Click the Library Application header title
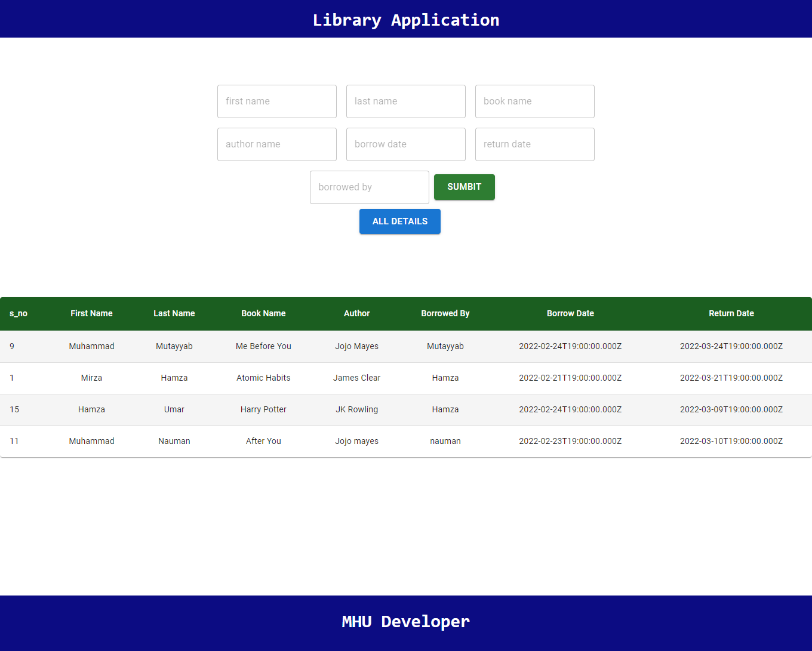812x651 pixels. 406,20
